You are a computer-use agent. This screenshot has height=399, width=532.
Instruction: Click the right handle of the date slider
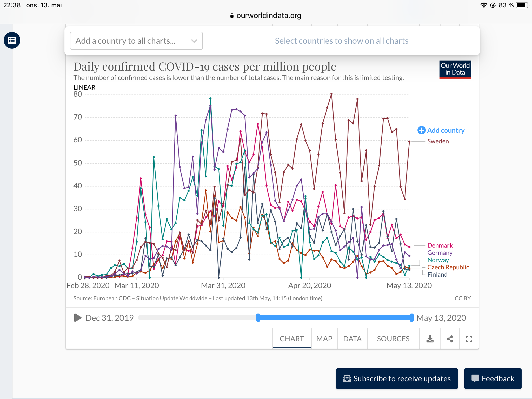pyautogui.click(x=411, y=318)
